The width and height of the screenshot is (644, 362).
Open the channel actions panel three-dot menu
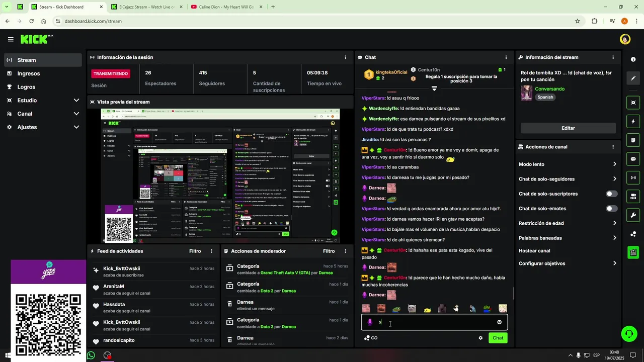[613, 147]
